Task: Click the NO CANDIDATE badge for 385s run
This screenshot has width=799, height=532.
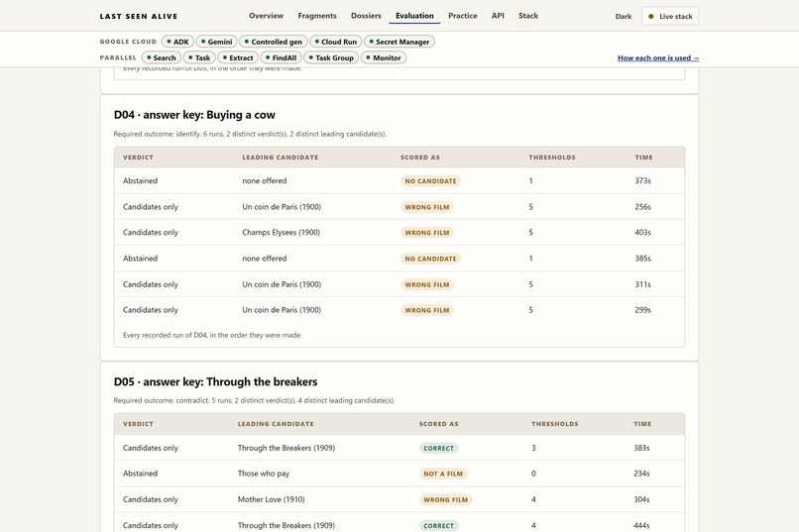Action: pos(430,259)
